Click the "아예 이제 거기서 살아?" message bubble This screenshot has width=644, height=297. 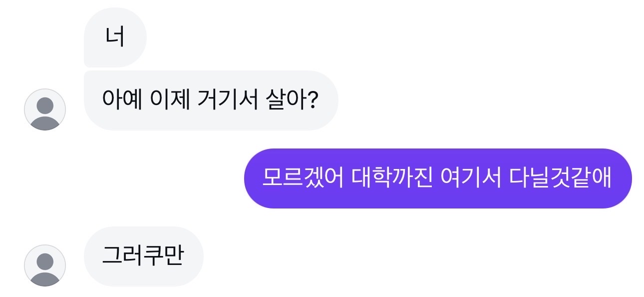(211, 100)
